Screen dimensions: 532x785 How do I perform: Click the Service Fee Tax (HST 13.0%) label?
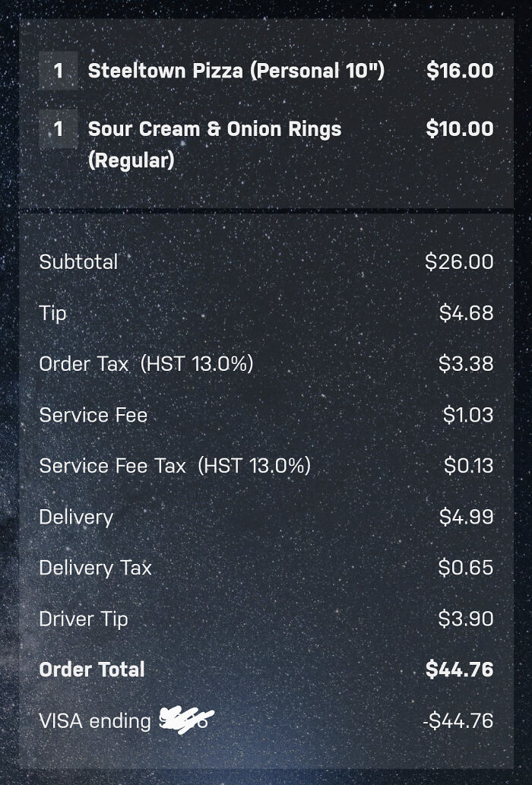point(175,466)
